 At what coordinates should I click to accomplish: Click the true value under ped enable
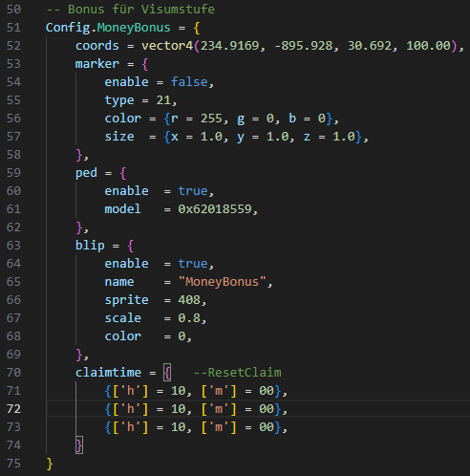[x=193, y=191]
